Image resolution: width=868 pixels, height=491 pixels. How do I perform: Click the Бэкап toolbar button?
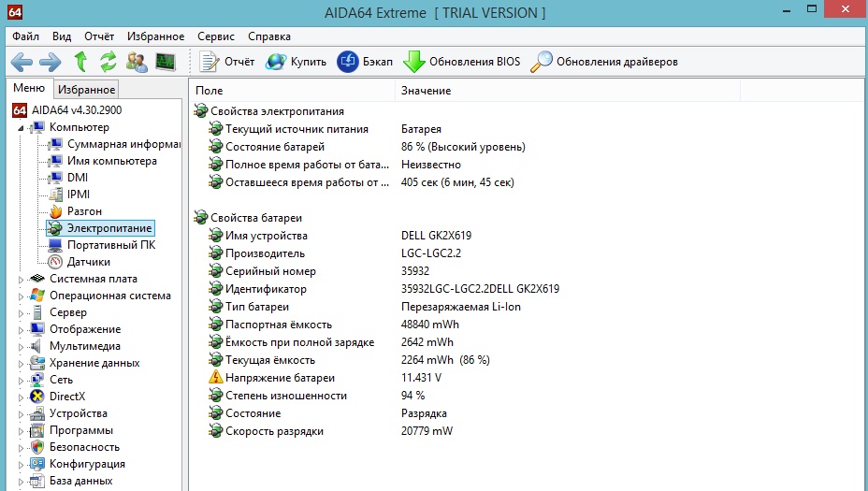pos(365,62)
